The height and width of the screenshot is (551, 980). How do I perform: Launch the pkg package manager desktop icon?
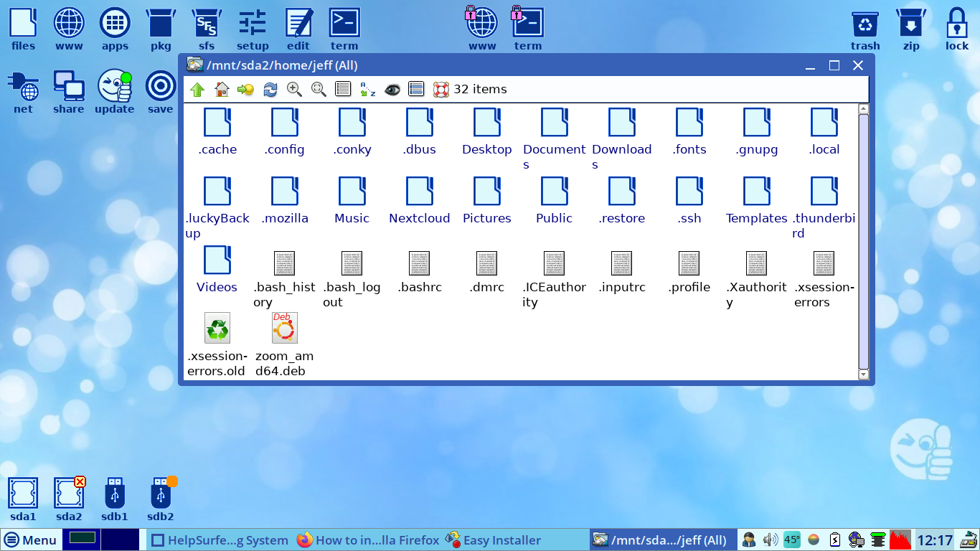coord(161,29)
